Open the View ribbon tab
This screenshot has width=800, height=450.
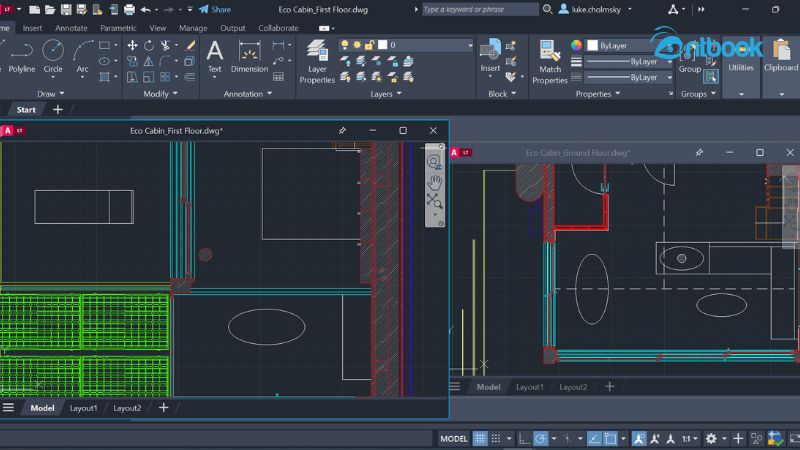158,28
